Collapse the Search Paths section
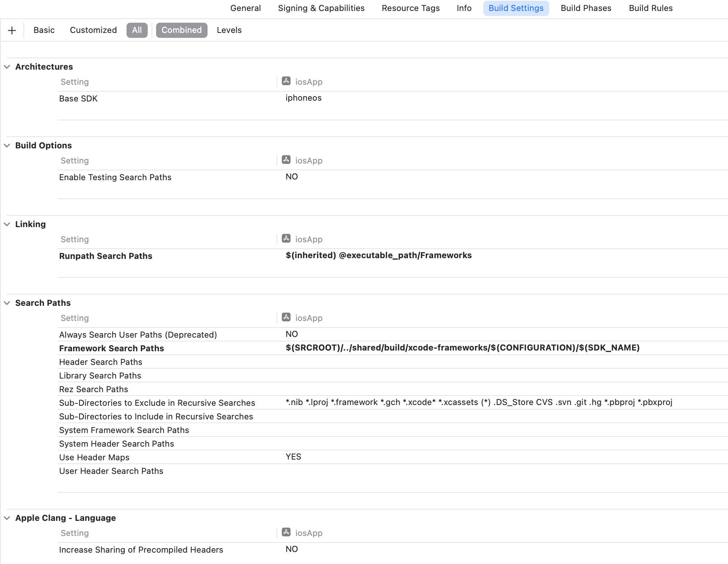The height and width of the screenshot is (564, 728). coord(7,303)
